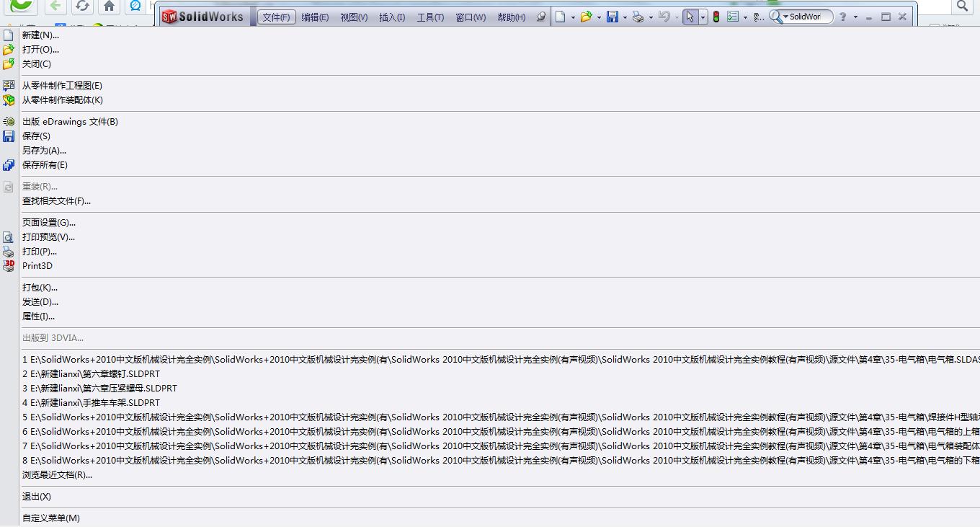
Task: Click print preview icon beside 打印预览
Action: (9, 237)
